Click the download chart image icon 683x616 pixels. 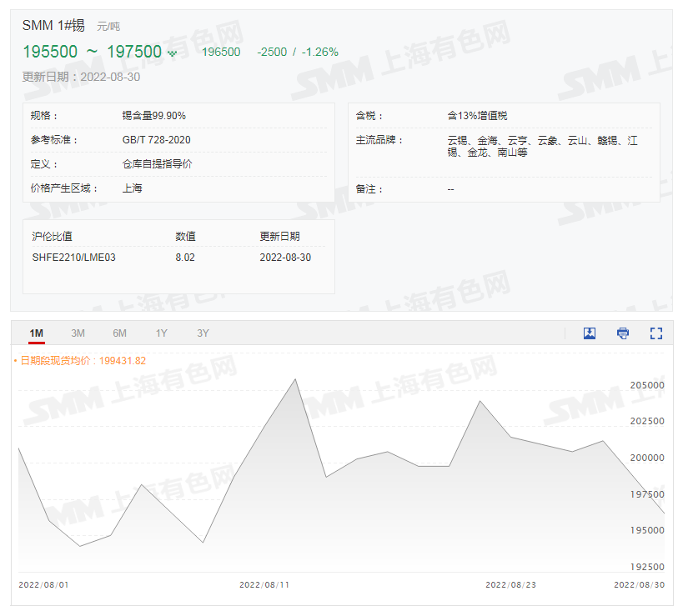click(590, 333)
